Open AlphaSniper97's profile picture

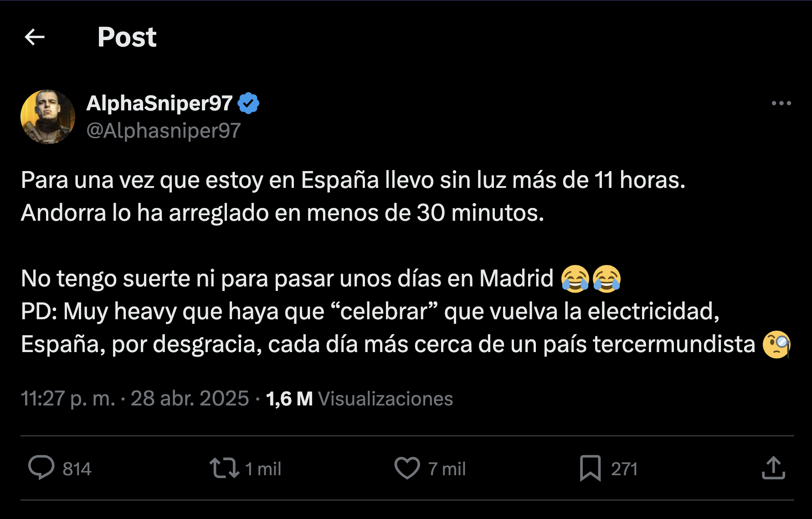click(x=48, y=117)
